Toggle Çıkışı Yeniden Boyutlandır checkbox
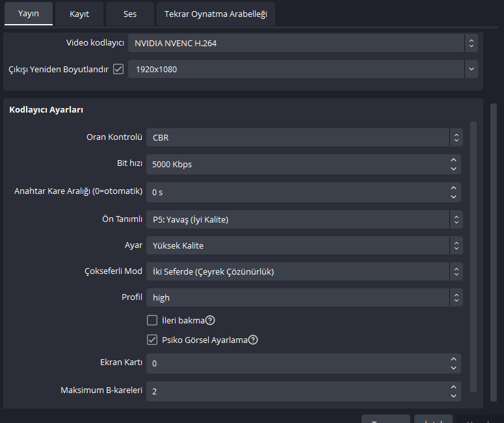Viewport: 504px width, 423px height. click(x=118, y=69)
